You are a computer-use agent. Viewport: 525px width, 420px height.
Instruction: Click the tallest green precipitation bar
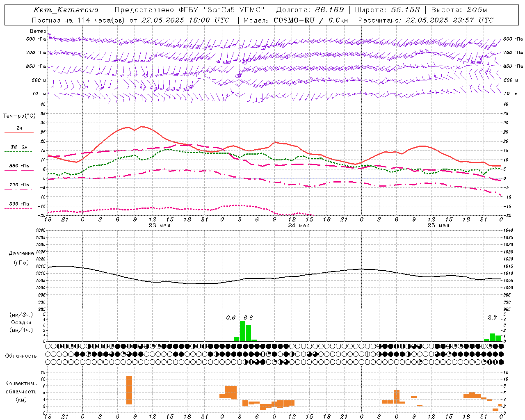pyautogui.click(x=242, y=331)
